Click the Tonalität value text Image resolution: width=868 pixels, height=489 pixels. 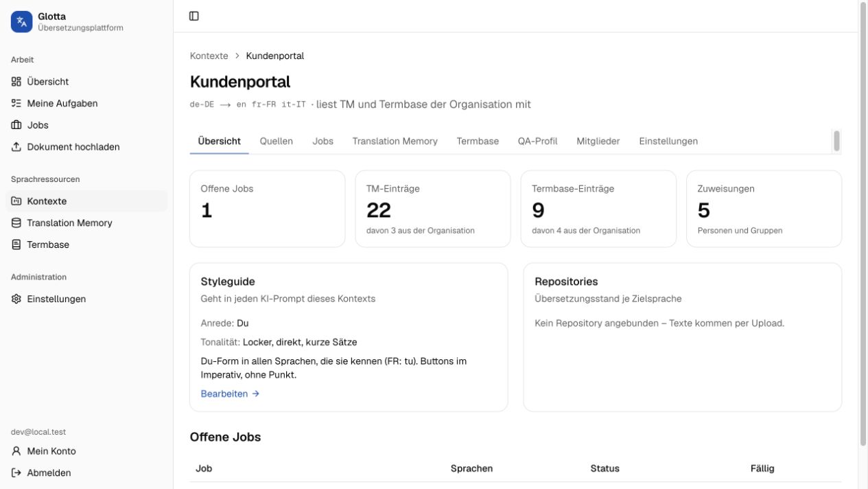click(300, 342)
